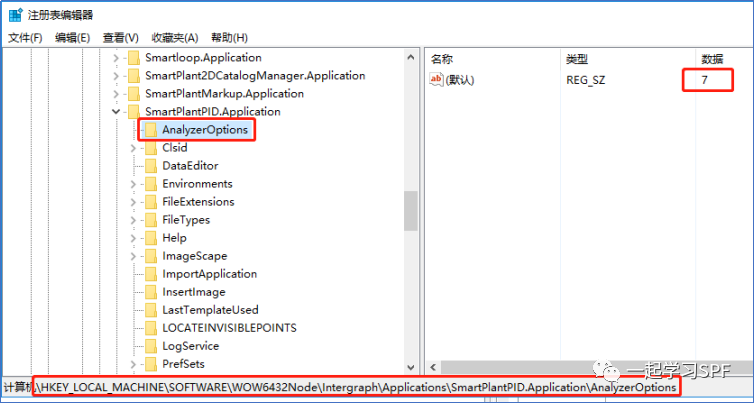Open the 编辑(E) menu

pyautogui.click(x=72, y=38)
